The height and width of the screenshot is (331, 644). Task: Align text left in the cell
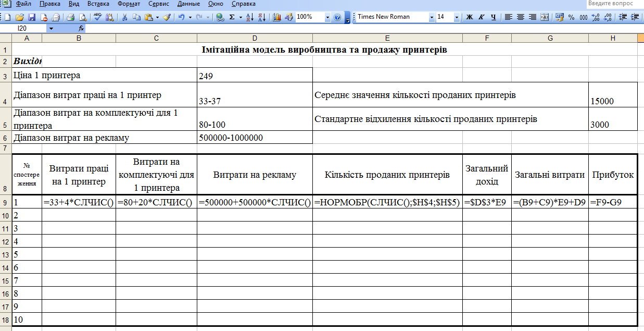[509, 17]
